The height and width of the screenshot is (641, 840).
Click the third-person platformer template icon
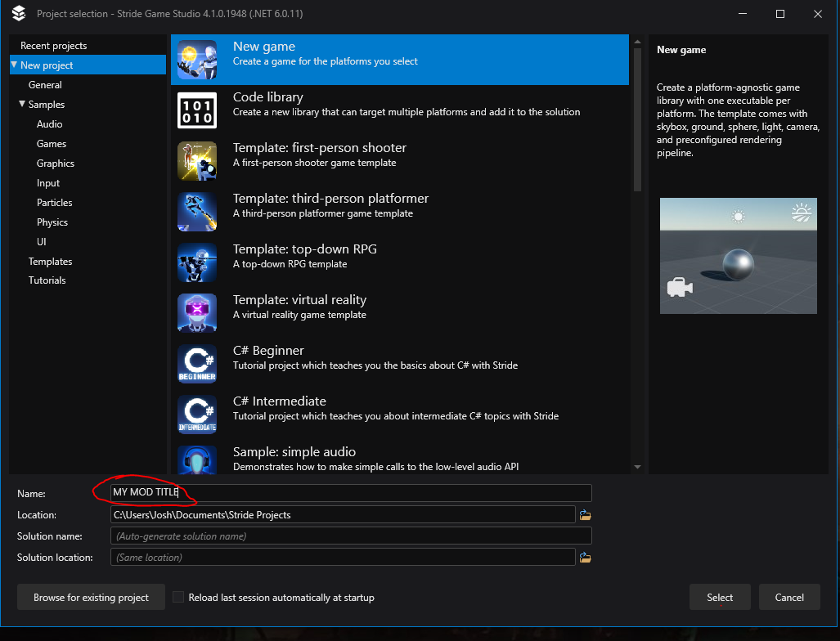197,212
